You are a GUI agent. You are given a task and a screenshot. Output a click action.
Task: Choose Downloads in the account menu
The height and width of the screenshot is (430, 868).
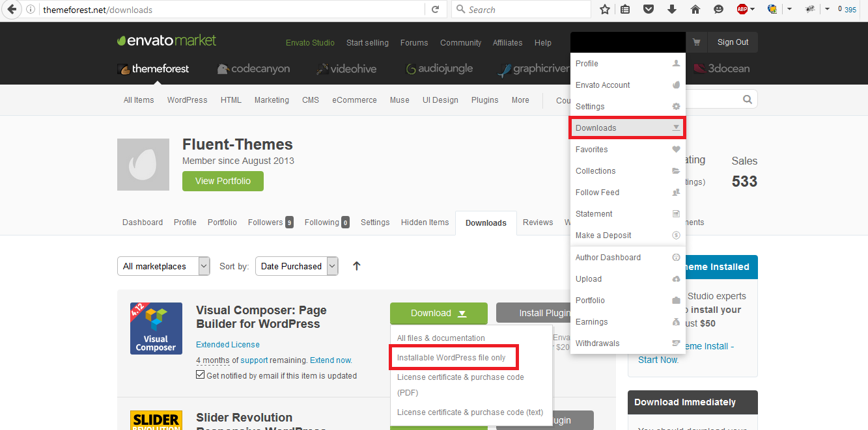[x=626, y=128]
